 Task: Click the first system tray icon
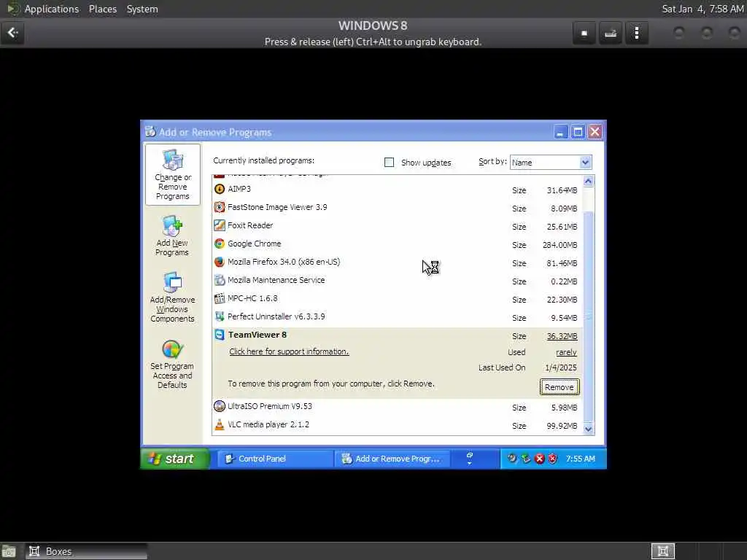(512, 459)
